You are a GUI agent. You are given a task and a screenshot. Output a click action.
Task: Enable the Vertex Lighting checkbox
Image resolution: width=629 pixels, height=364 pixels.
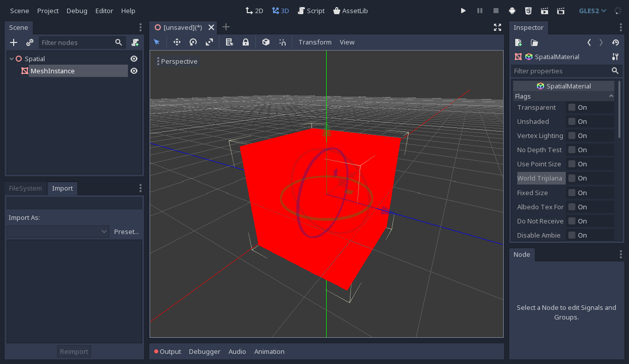(x=572, y=135)
